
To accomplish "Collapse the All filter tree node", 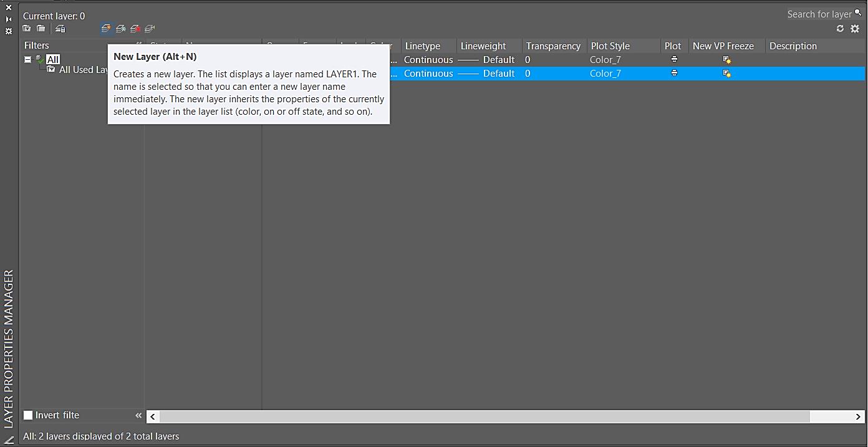I will click(27, 60).
